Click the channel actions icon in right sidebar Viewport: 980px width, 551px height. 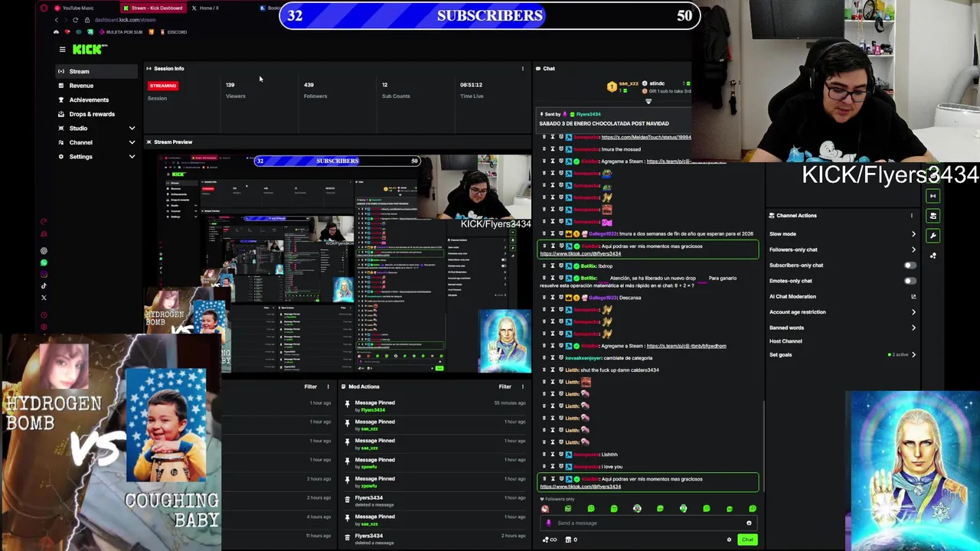[x=933, y=216]
